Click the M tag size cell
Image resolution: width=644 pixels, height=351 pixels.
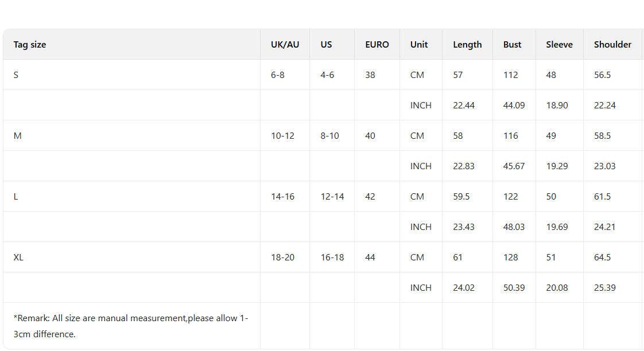pos(17,136)
